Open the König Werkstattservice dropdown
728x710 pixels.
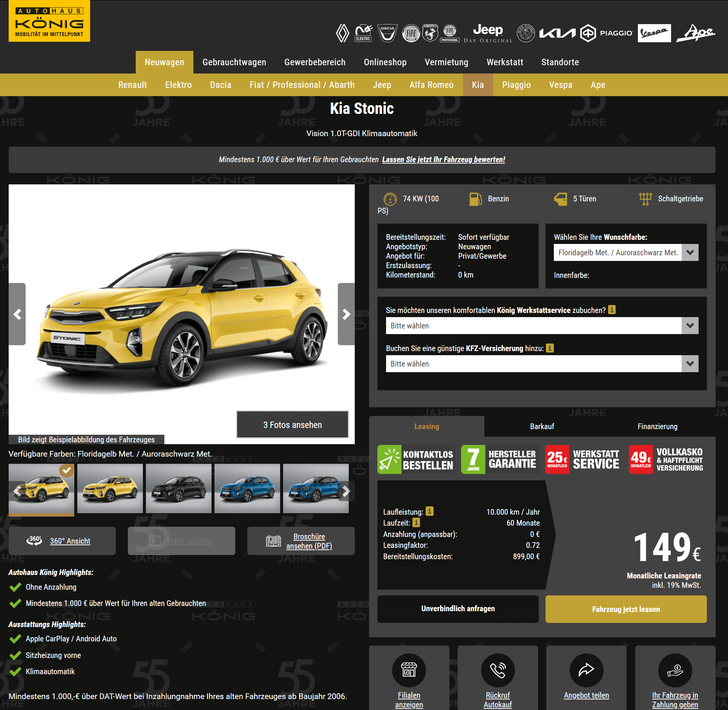point(542,326)
